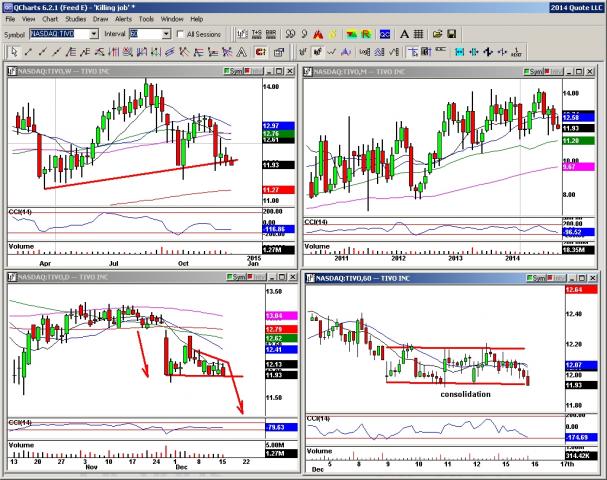This screenshot has height=480, width=607.
Task: Toggle the log scale icon
Action: pyautogui.click(x=365, y=51)
